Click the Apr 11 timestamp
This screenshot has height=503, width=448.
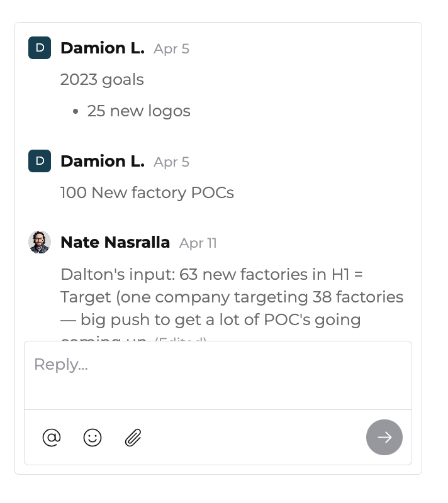(198, 243)
